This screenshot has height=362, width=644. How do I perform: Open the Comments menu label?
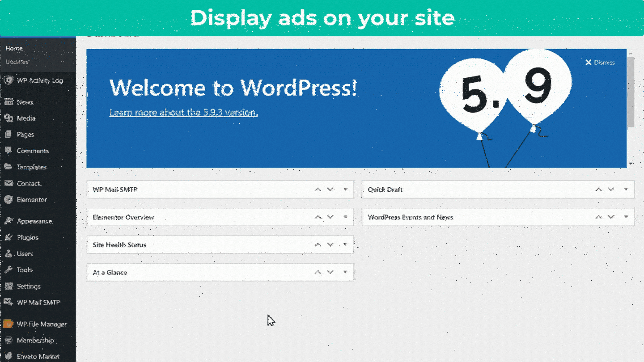[x=33, y=151]
